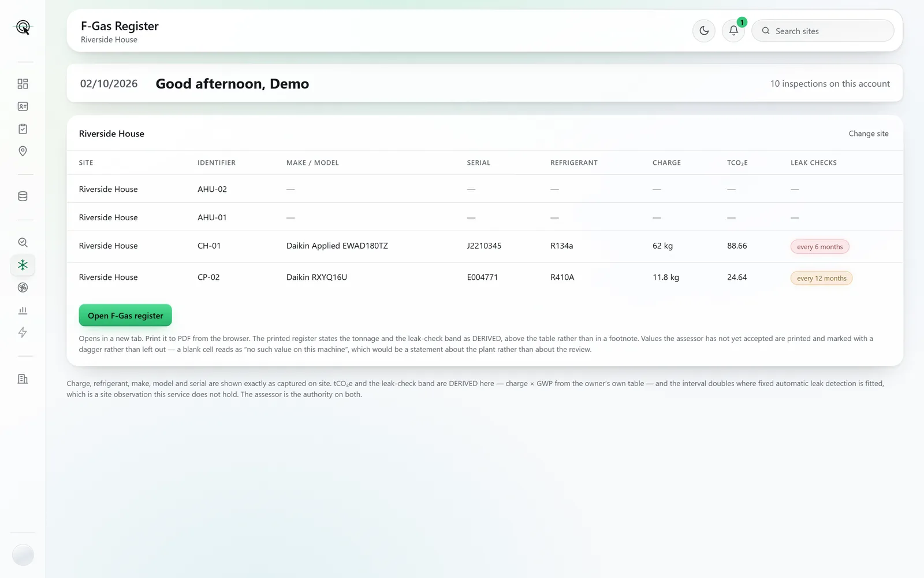The width and height of the screenshot is (924, 578).
Task: Open the lightning bolt icon in sidebar
Action: (23, 332)
